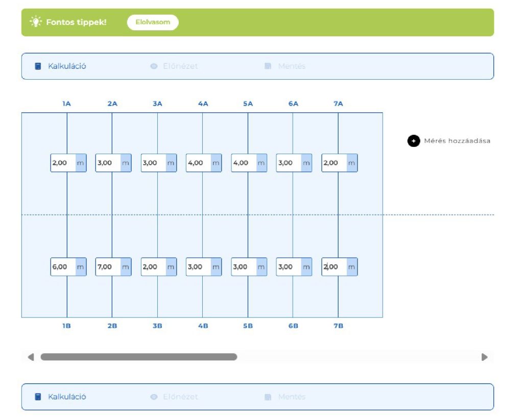
Task: Click the floppy disk icon in the top Mentés tab
Action: 268,66
